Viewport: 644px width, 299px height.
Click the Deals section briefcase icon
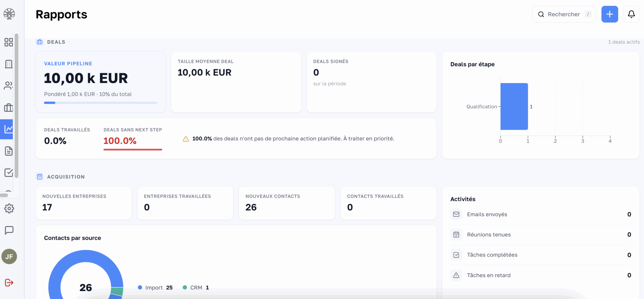pos(40,42)
